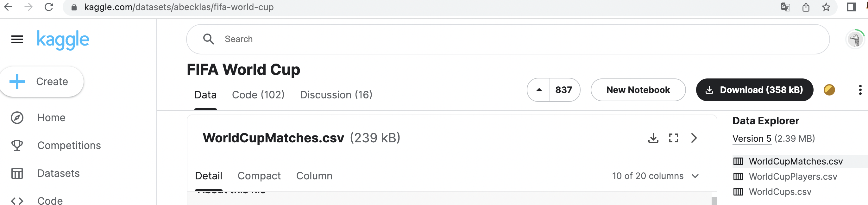Select WorldCupPlayers.csv in Data Explorer
Image resolution: width=868 pixels, height=205 pixels.
pyautogui.click(x=793, y=177)
